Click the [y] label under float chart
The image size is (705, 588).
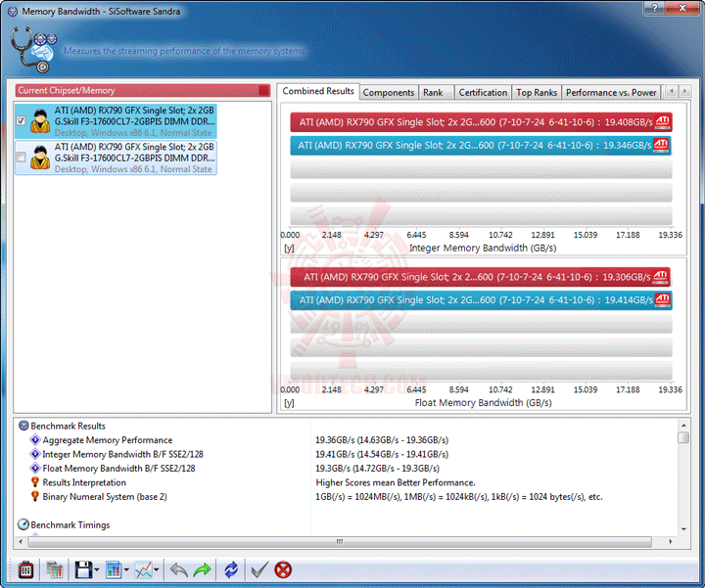tap(289, 403)
